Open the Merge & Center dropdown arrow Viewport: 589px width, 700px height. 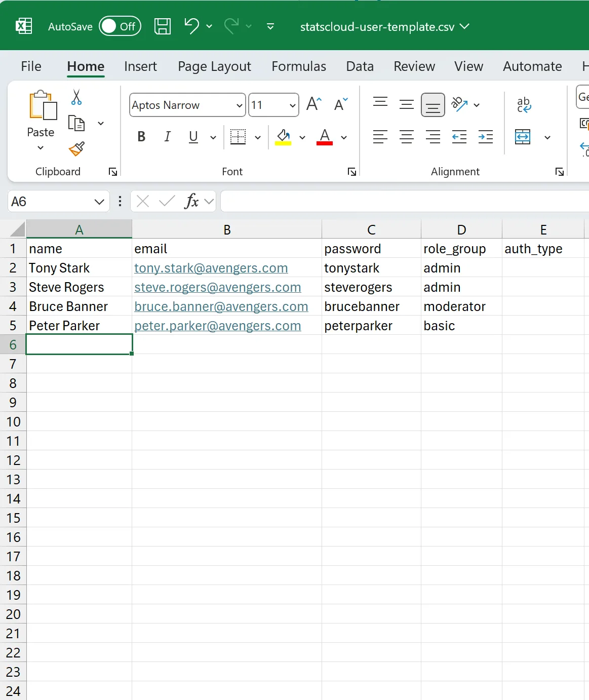coord(547,137)
